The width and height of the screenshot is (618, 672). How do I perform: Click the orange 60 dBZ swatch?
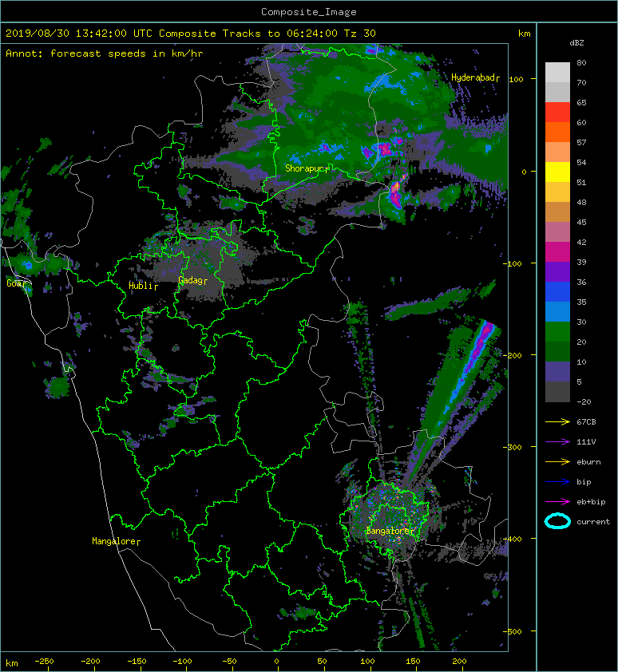click(557, 132)
